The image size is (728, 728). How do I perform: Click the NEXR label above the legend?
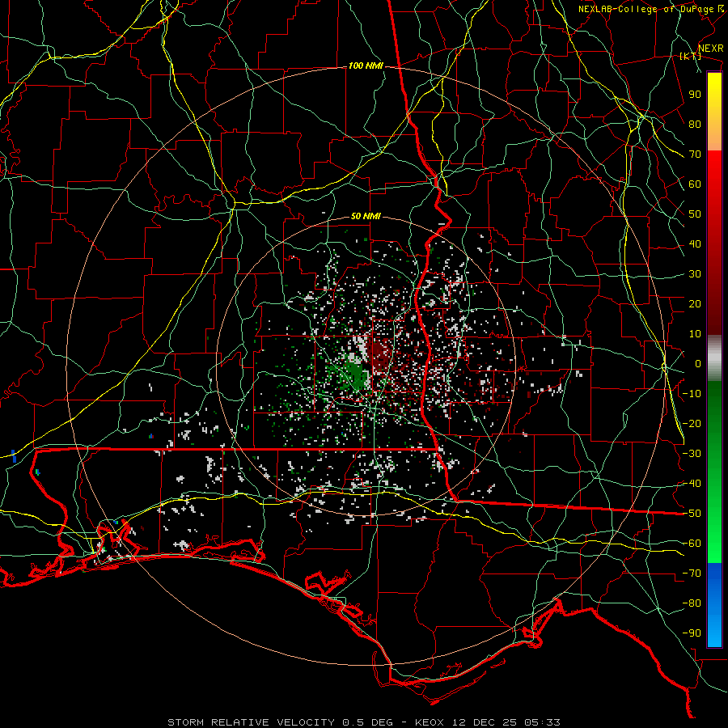[x=711, y=49]
